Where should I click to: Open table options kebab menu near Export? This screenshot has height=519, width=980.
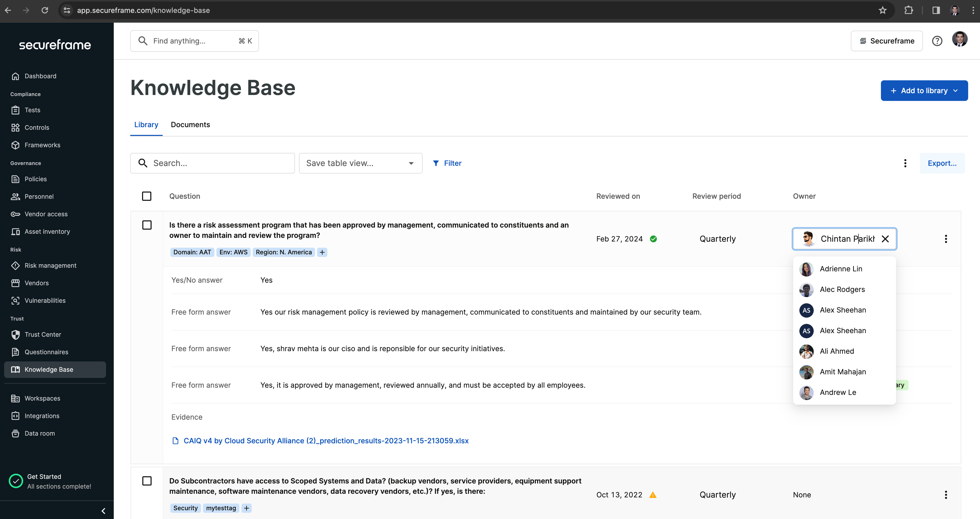point(905,163)
